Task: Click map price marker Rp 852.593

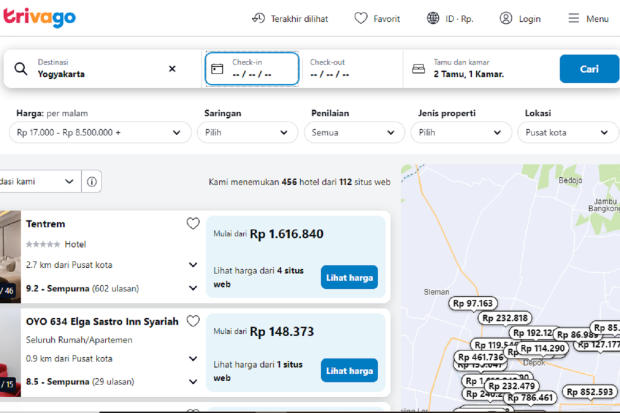Action: coord(590,392)
